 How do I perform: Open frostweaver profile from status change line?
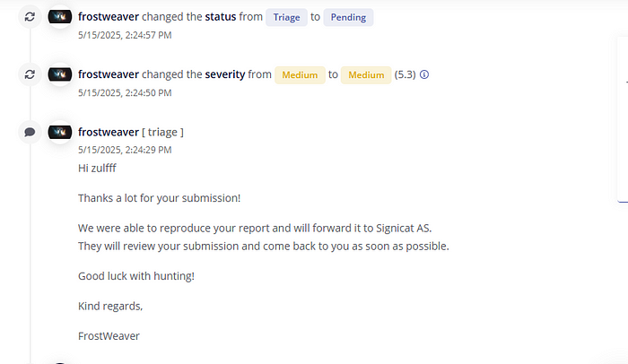(109, 17)
